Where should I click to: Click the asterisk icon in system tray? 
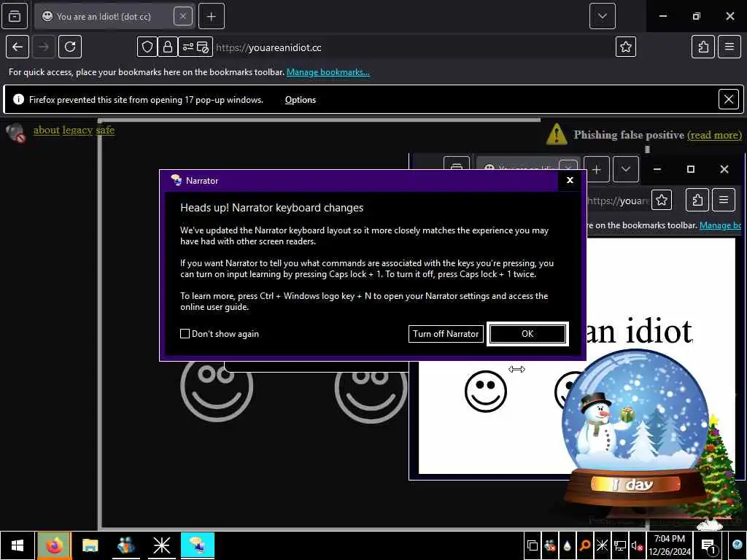click(602, 545)
